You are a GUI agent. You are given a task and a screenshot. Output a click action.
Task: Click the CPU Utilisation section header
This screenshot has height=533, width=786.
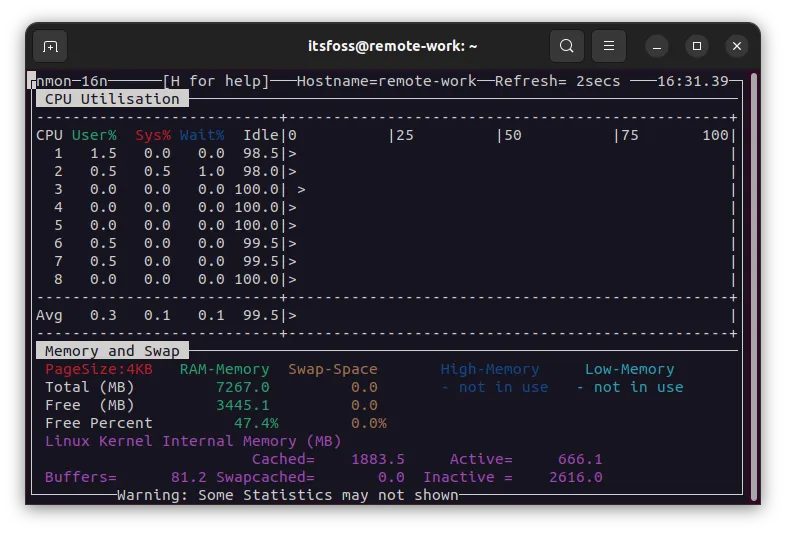pyautogui.click(x=112, y=99)
